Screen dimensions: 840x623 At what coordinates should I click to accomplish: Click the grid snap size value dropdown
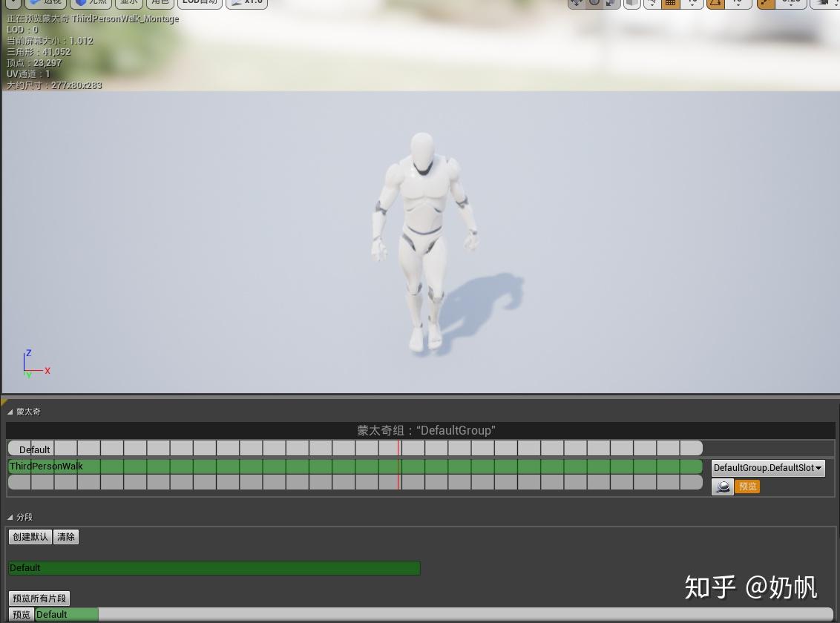pos(692,4)
